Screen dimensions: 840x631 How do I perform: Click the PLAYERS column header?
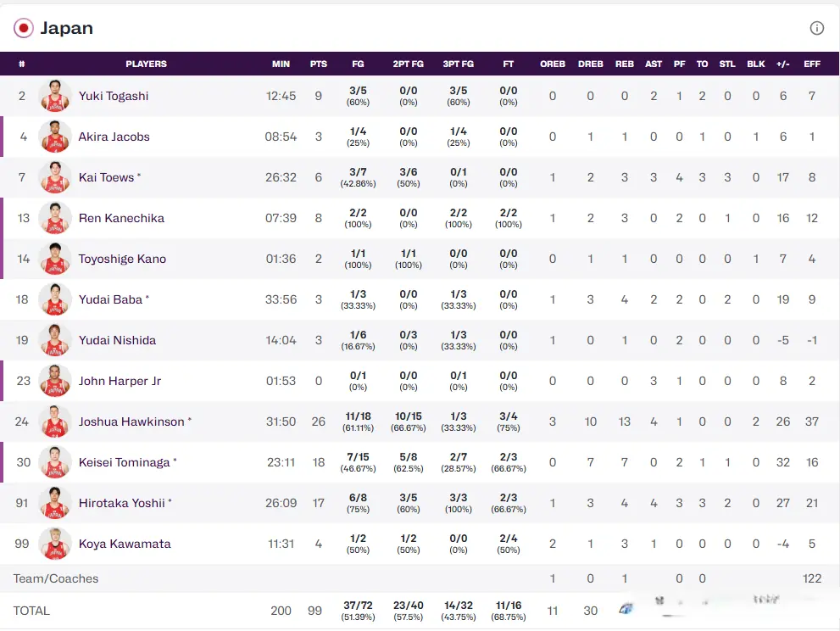coord(146,64)
